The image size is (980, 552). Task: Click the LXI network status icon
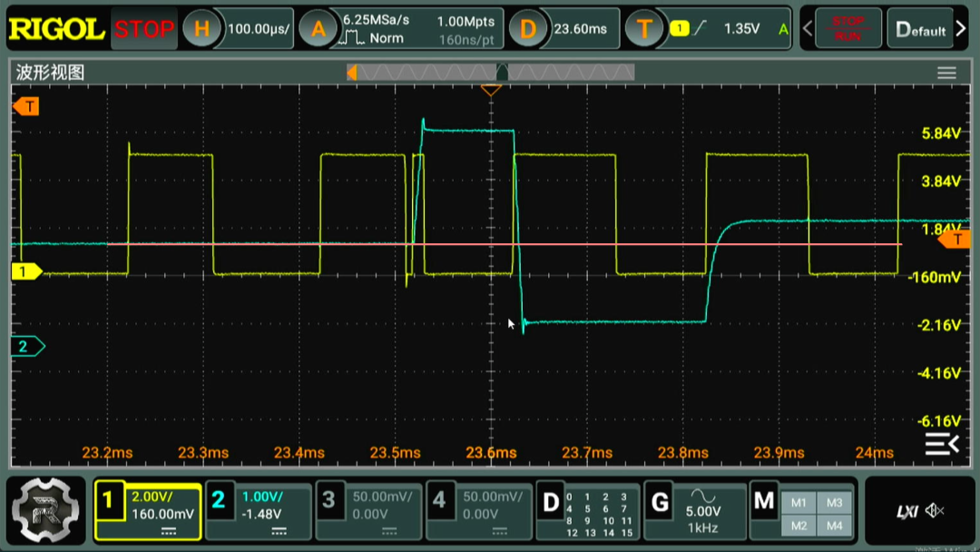tap(906, 512)
